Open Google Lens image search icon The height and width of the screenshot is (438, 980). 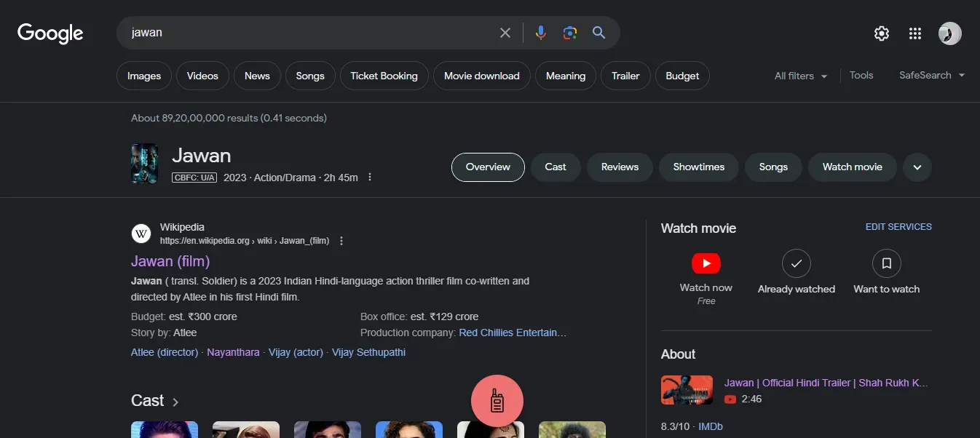pyautogui.click(x=569, y=33)
